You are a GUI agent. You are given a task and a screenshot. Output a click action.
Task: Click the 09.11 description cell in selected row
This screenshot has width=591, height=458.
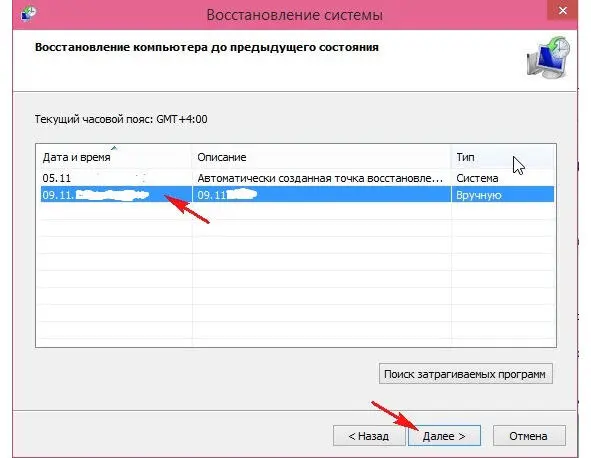pos(322,195)
